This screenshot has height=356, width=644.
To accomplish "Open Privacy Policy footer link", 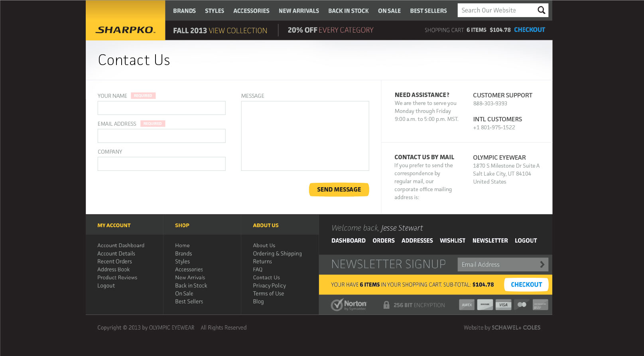I will tap(269, 286).
